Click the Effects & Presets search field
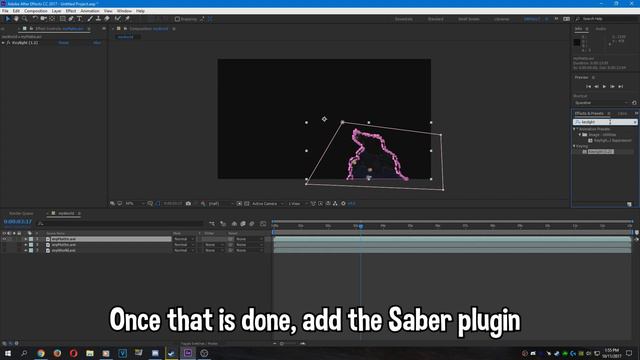The height and width of the screenshot is (360, 640). [605, 122]
